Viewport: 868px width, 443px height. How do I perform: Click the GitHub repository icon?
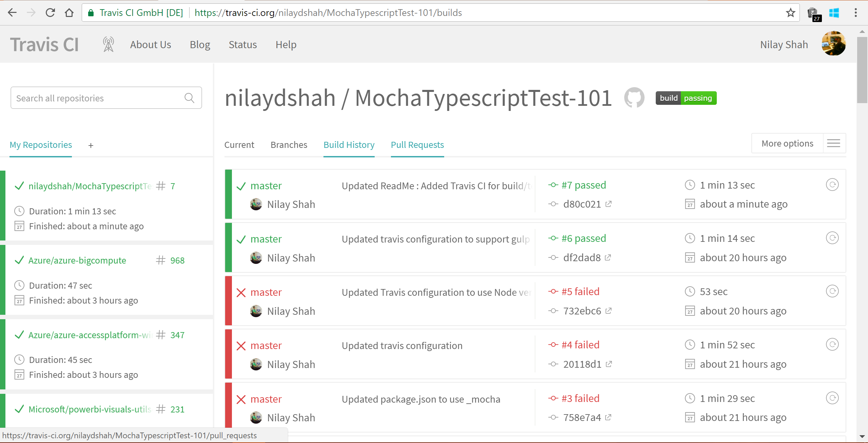(x=634, y=98)
